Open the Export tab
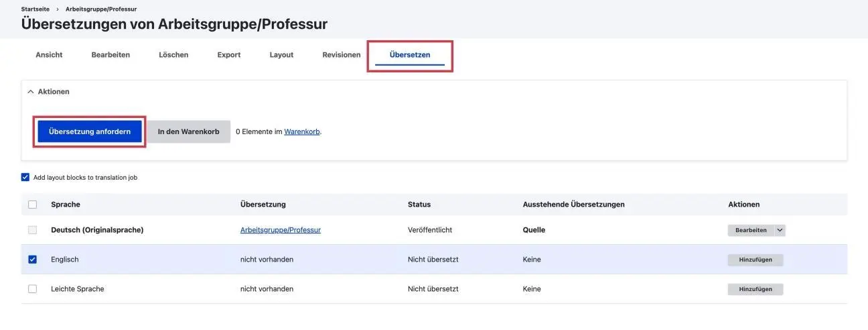This screenshot has width=868, height=330. click(x=228, y=55)
